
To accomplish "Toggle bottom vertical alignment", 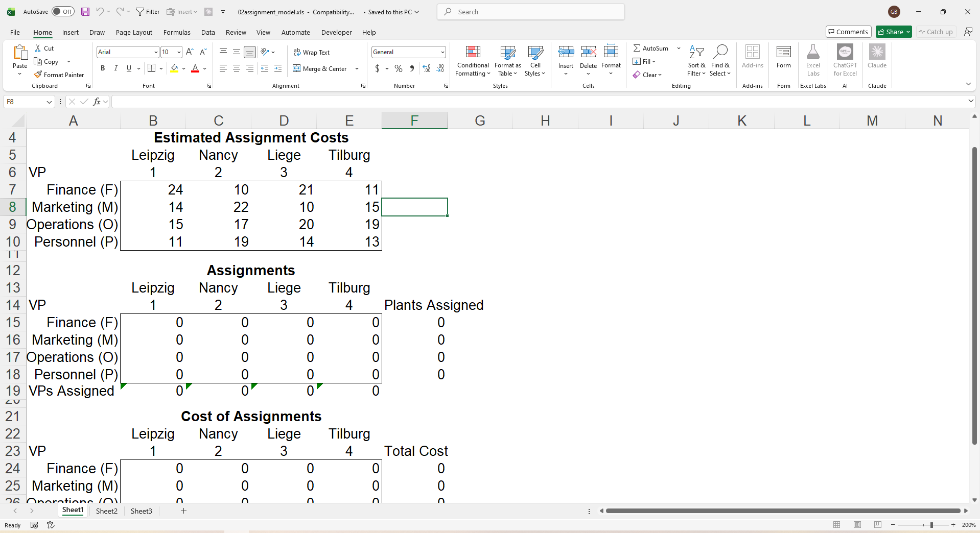I will 250,52.
